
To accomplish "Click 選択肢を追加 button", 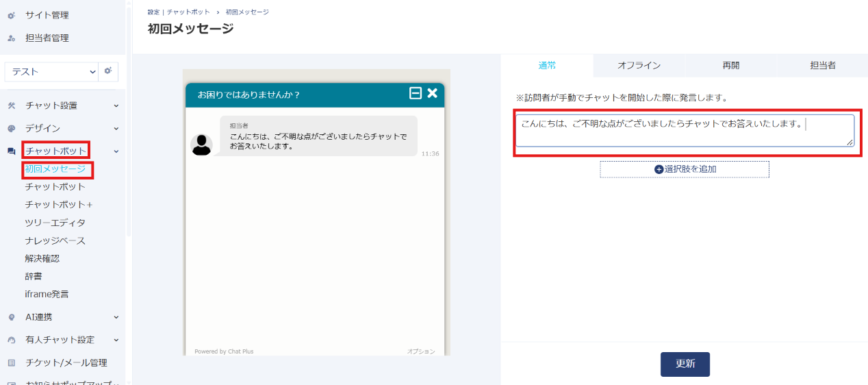I will [685, 169].
